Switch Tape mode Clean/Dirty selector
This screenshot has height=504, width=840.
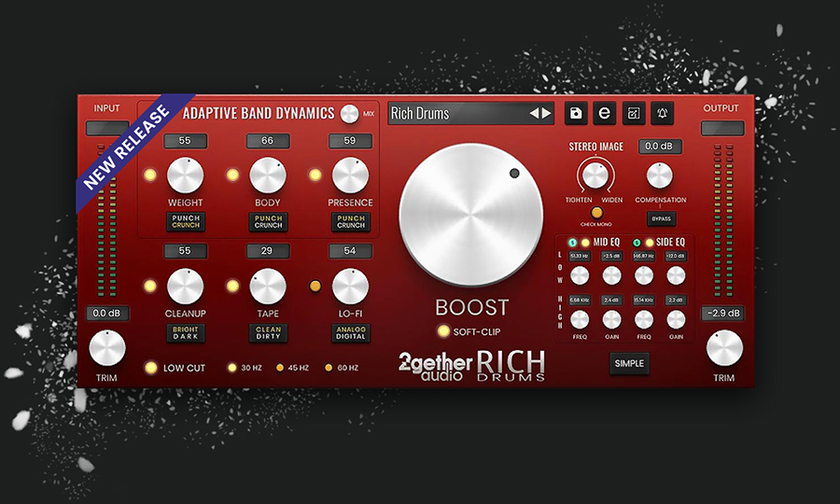267,332
